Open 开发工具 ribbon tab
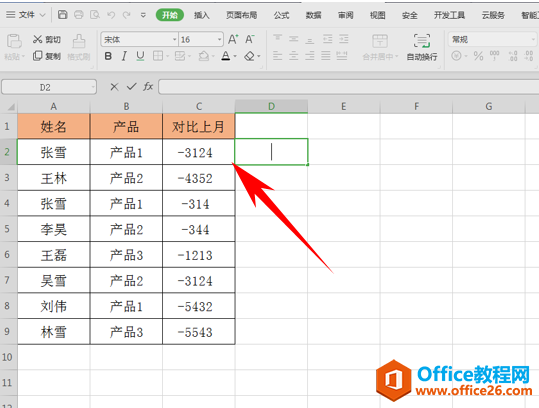Image resolution: width=539 pixels, height=408 pixels. coord(449,15)
